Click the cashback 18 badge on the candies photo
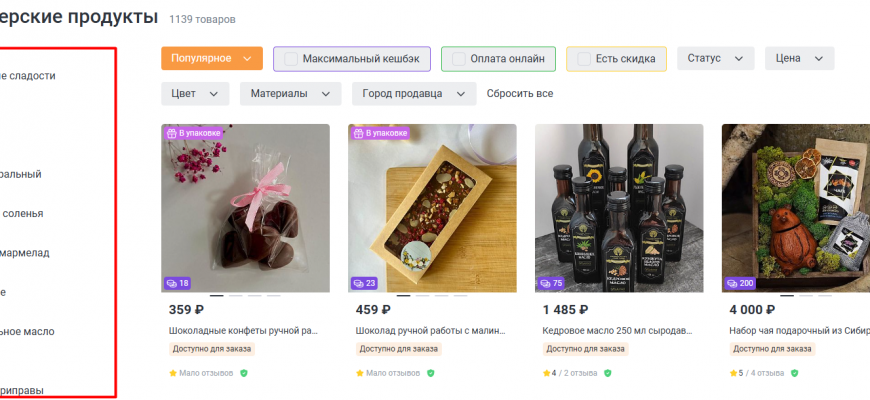This screenshot has width=870, height=400. coord(177,283)
